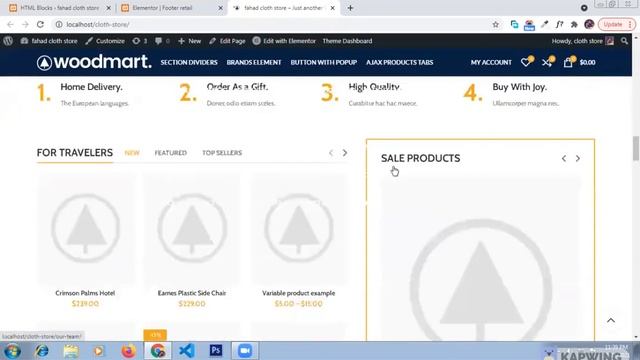Go to My Account
Screen dimensions: 640x360
tap(491, 62)
